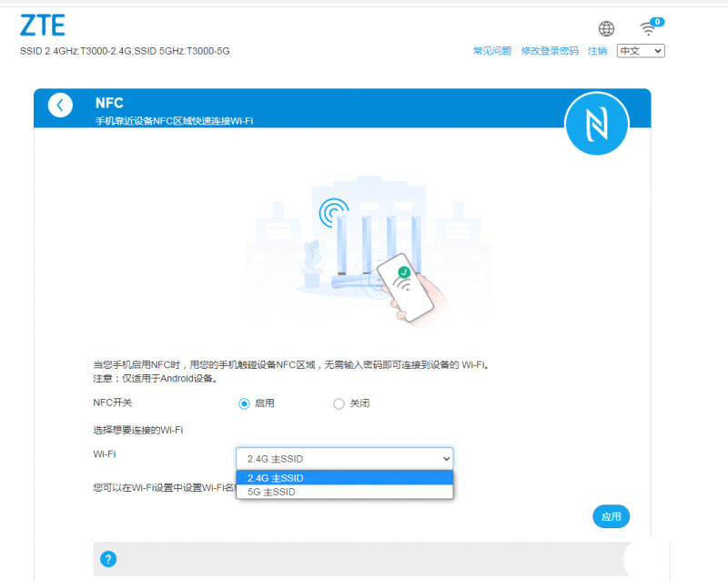Open the Wi-Fi connected devices icon
The width and height of the screenshot is (728, 581).
[648, 29]
